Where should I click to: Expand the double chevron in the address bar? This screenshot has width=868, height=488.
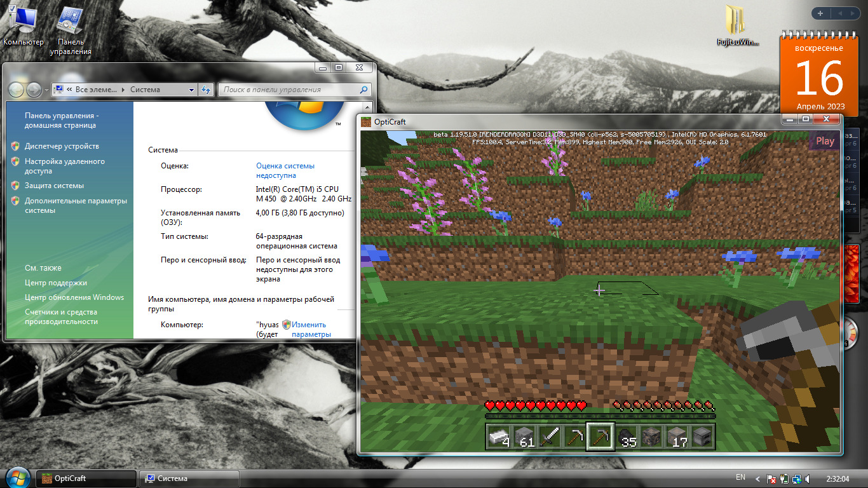click(x=69, y=90)
